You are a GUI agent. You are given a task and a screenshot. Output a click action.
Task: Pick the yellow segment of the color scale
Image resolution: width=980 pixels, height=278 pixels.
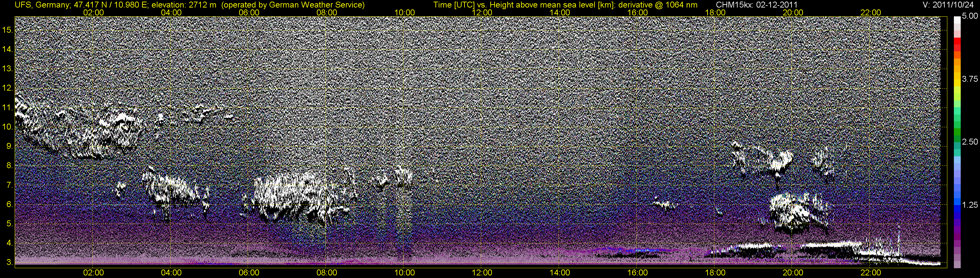(x=957, y=83)
